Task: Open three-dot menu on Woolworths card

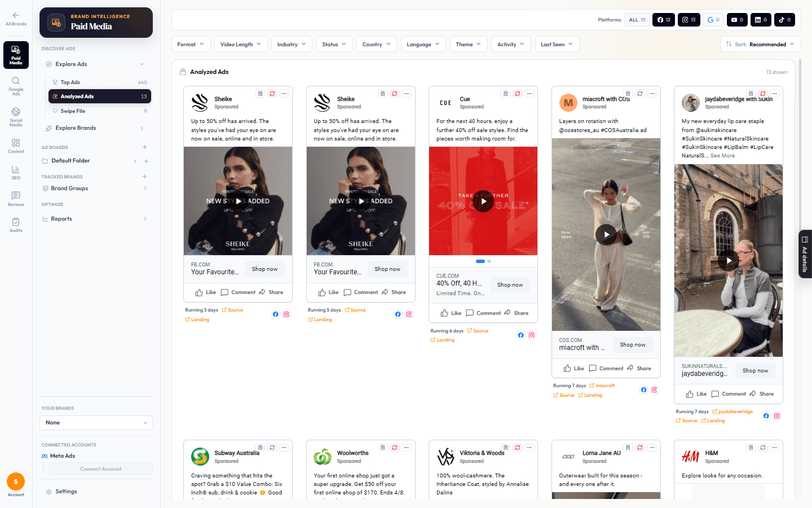Action: pyautogui.click(x=407, y=448)
